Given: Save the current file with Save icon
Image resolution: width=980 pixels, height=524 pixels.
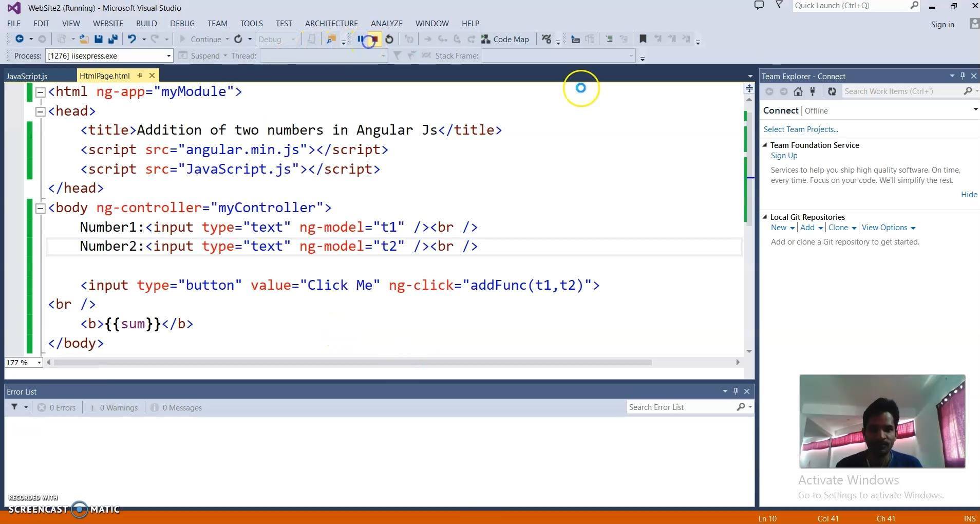Looking at the screenshot, I should pyautogui.click(x=99, y=39).
